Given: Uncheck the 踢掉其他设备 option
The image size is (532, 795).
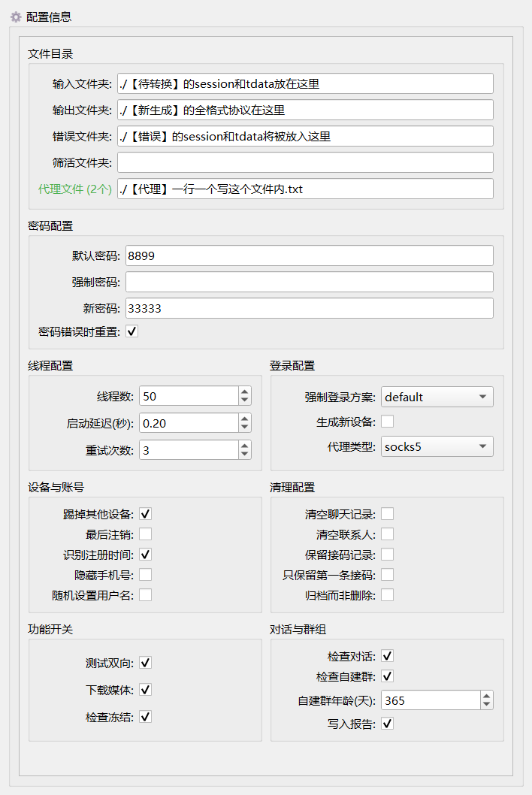Looking at the screenshot, I should [146, 514].
